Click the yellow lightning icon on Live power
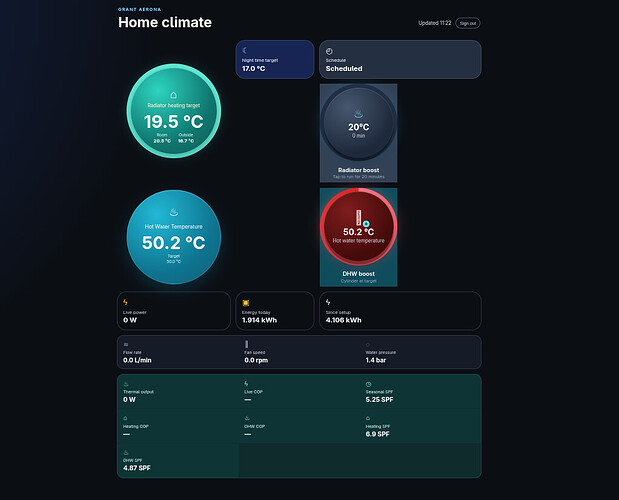The height and width of the screenshot is (500, 619). click(126, 302)
